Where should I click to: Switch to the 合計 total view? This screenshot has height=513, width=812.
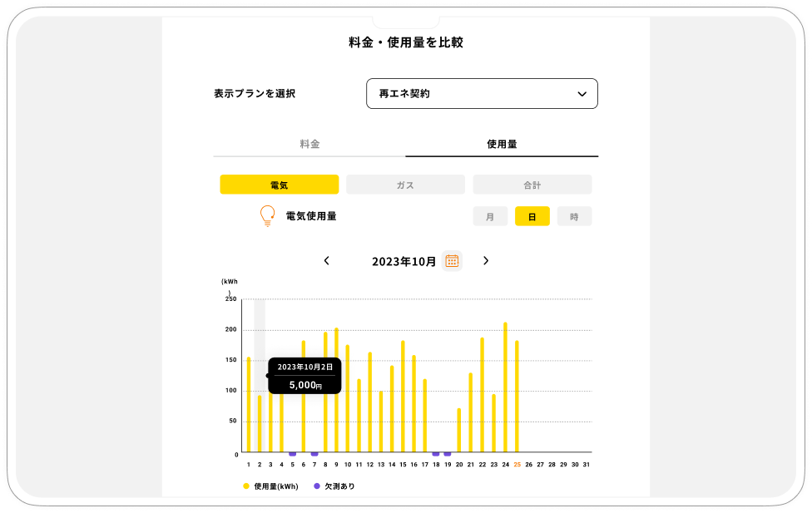[532, 185]
